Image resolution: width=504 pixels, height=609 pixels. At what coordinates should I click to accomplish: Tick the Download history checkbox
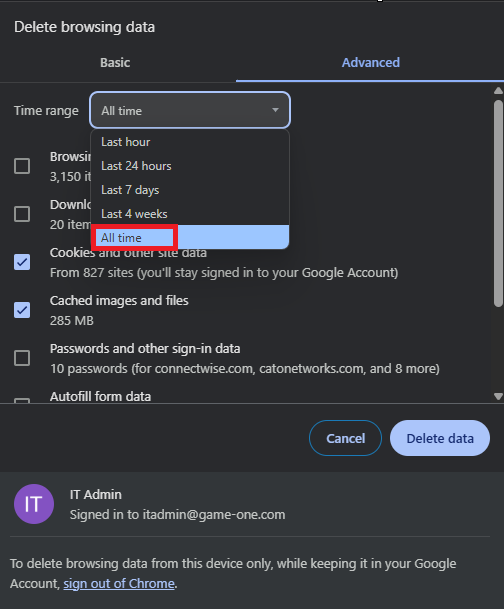coord(22,214)
